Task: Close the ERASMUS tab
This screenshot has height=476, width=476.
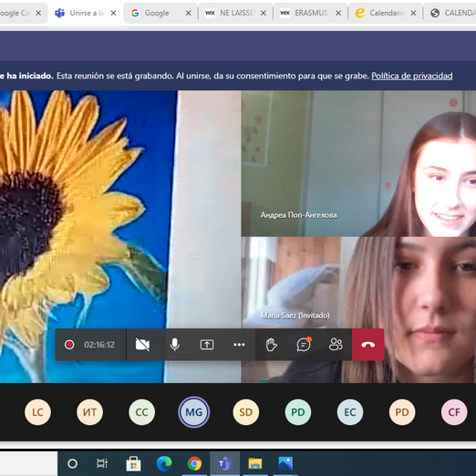Action: tap(338, 13)
